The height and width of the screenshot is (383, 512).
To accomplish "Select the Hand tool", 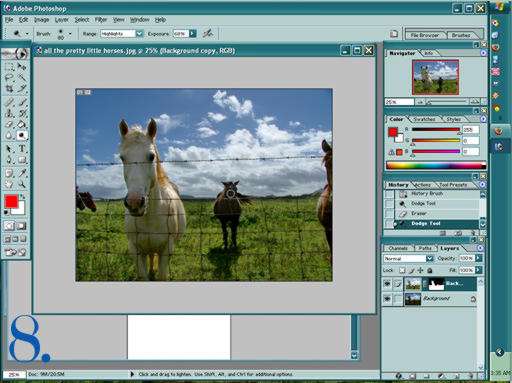I will (9, 184).
